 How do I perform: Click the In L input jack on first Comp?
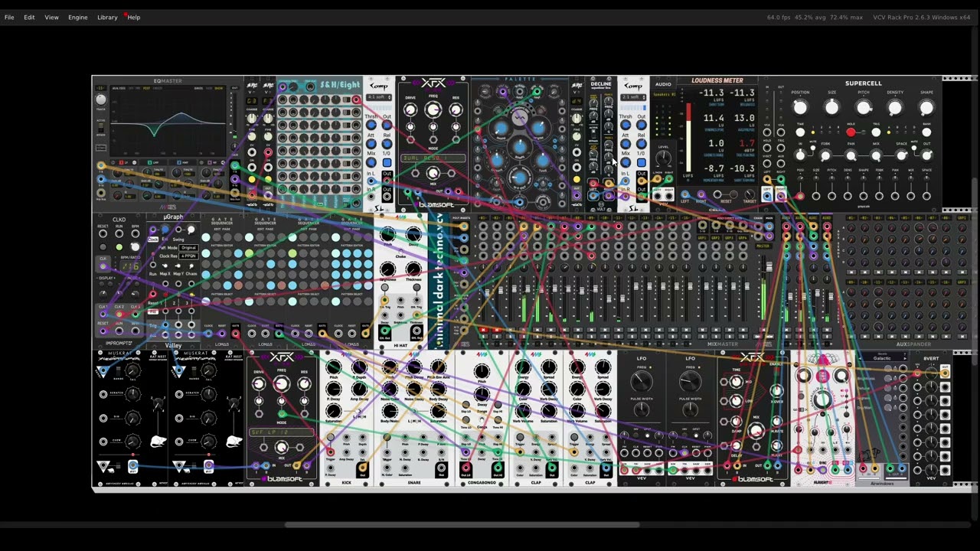[371, 182]
